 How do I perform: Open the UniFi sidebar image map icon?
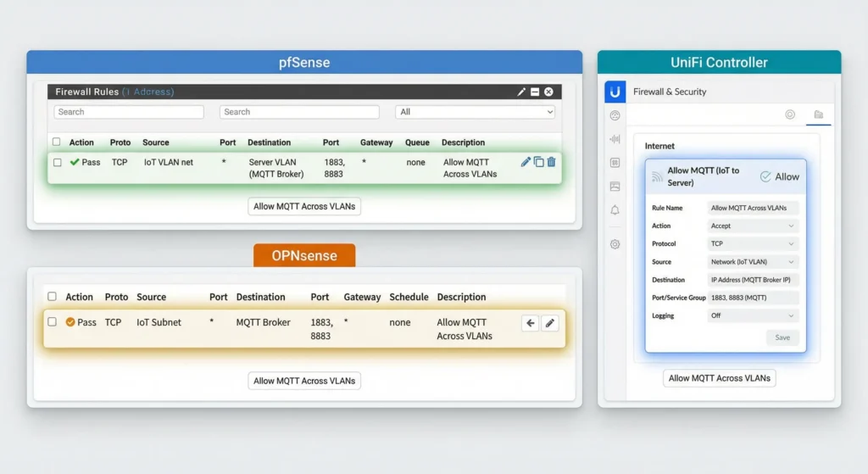pos(615,187)
